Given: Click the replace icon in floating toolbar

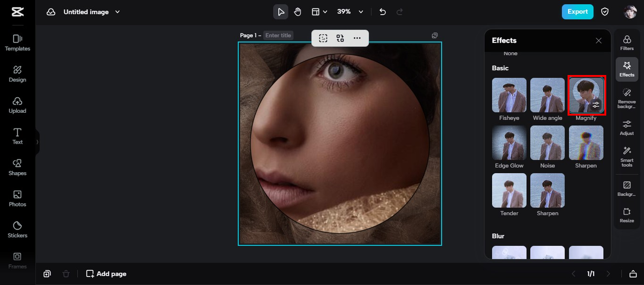Looking at the screenshot, I should click(x=340, y=38).
